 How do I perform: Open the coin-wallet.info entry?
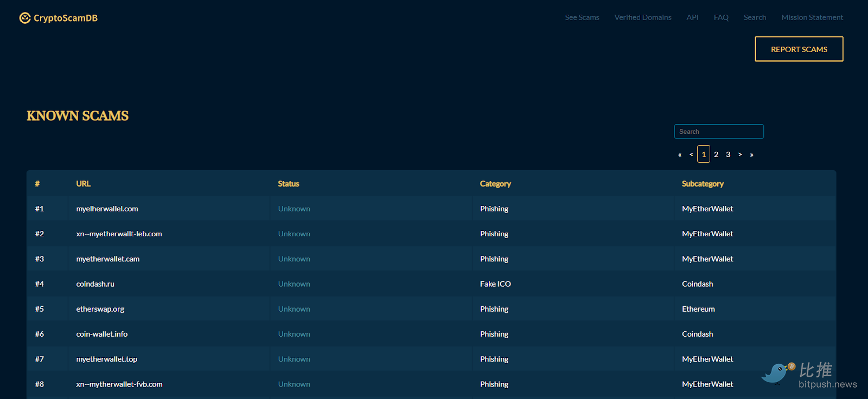click(x=102, y=334)
